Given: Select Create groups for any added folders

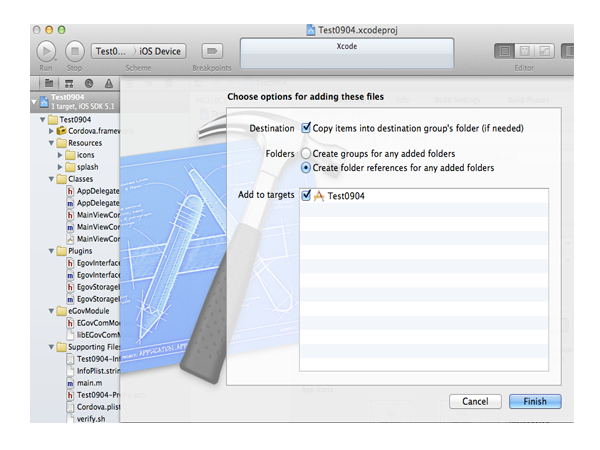Looking at the screenshot, I should [306, 153].
